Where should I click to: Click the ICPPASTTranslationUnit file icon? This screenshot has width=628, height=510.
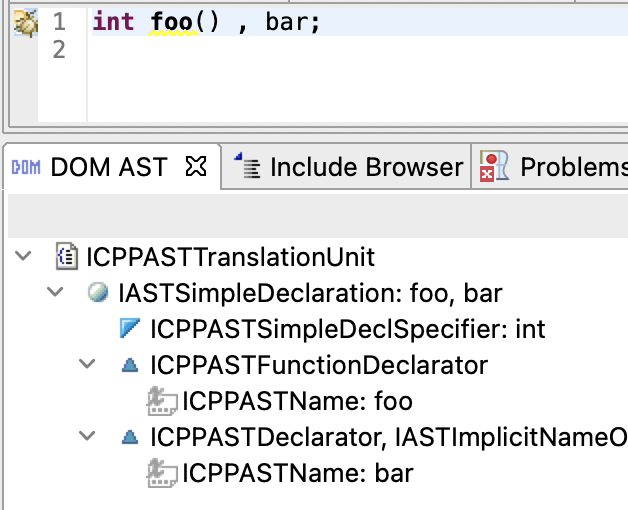(67, 257)
